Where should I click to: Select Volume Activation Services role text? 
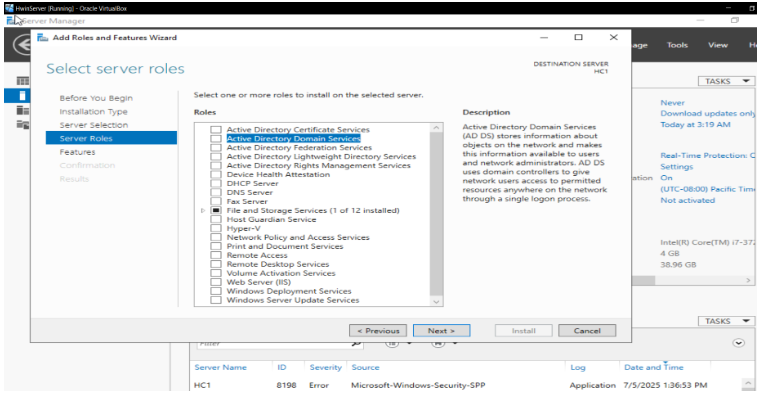point(281,274)
